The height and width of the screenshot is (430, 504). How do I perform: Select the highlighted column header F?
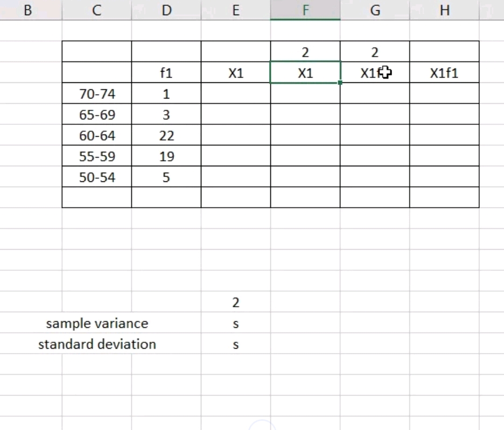tap(305, 10)
